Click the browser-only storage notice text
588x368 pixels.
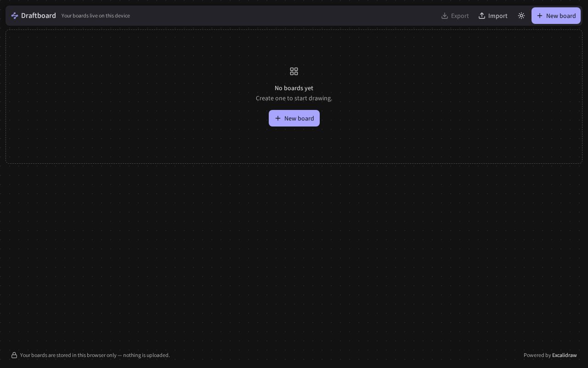pyautogui.click(x=95, y=355)
